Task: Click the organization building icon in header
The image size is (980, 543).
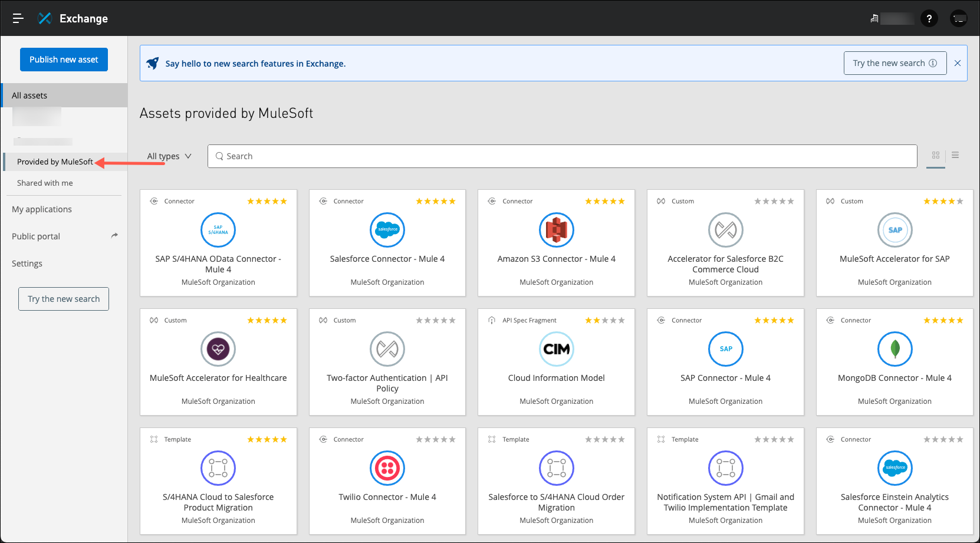Action: click(874, 19)
